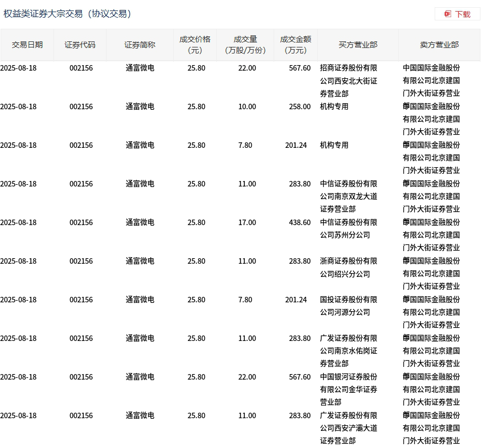Click the 438.60 transaction amount cell
Image resolution: width=481 pixels, height=448 pixels.
click(300, 222)
